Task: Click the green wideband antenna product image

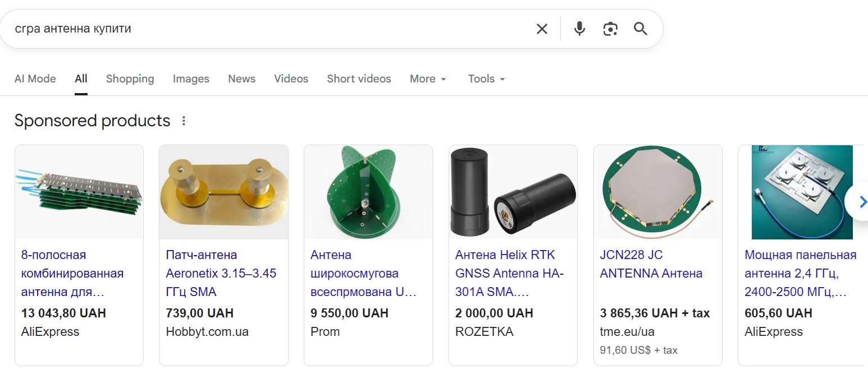Action: (x=368, y=192)
